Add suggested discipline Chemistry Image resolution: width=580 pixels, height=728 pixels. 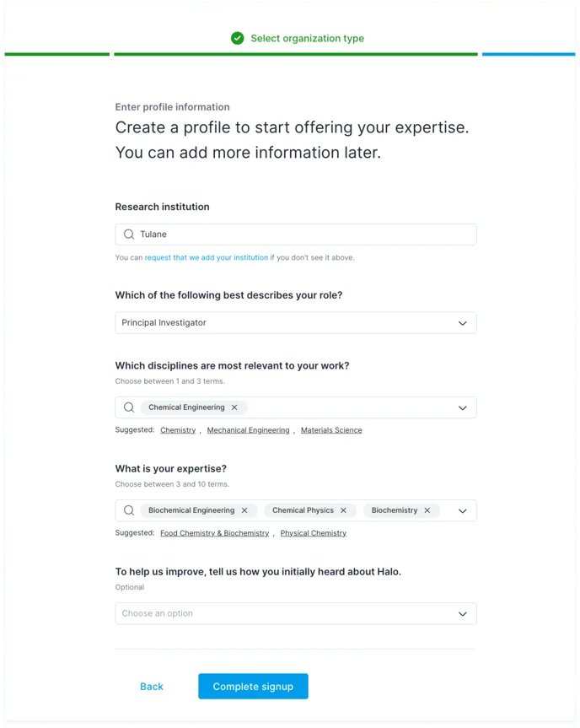click(178, 430)
